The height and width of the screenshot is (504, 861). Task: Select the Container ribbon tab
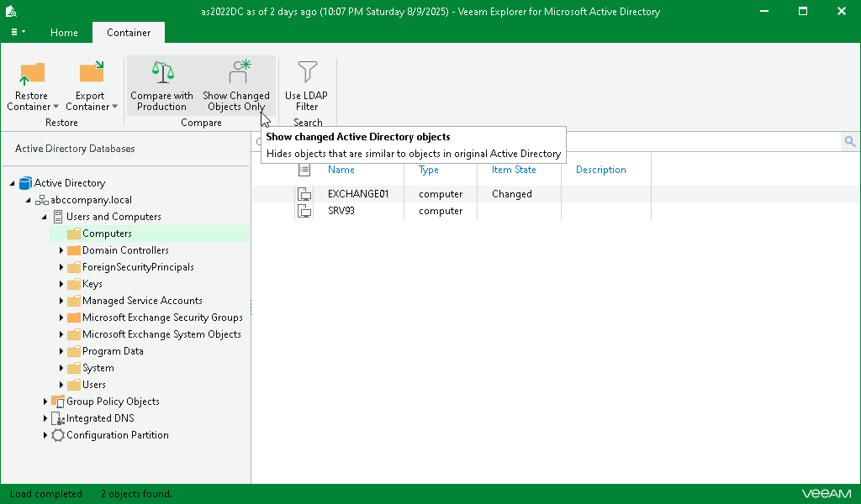[129, 33]
